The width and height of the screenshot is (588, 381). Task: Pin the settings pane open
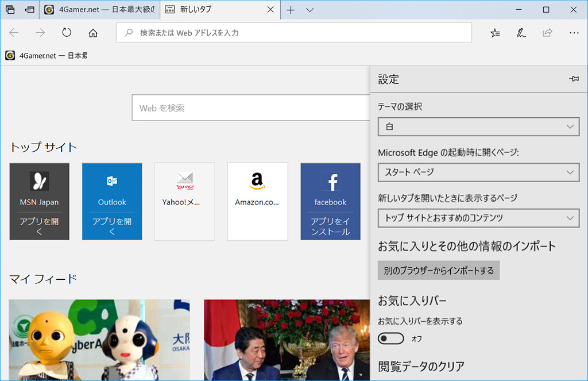click(573, 79)
